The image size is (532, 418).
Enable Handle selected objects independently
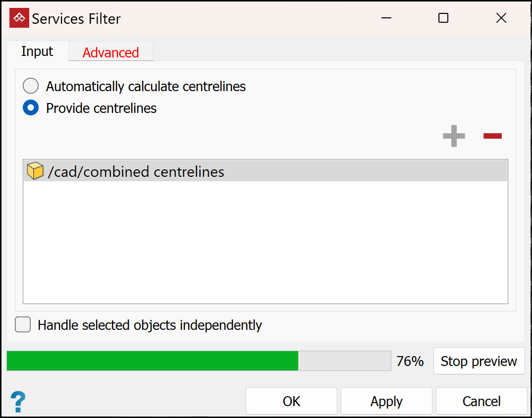[23, 325]
